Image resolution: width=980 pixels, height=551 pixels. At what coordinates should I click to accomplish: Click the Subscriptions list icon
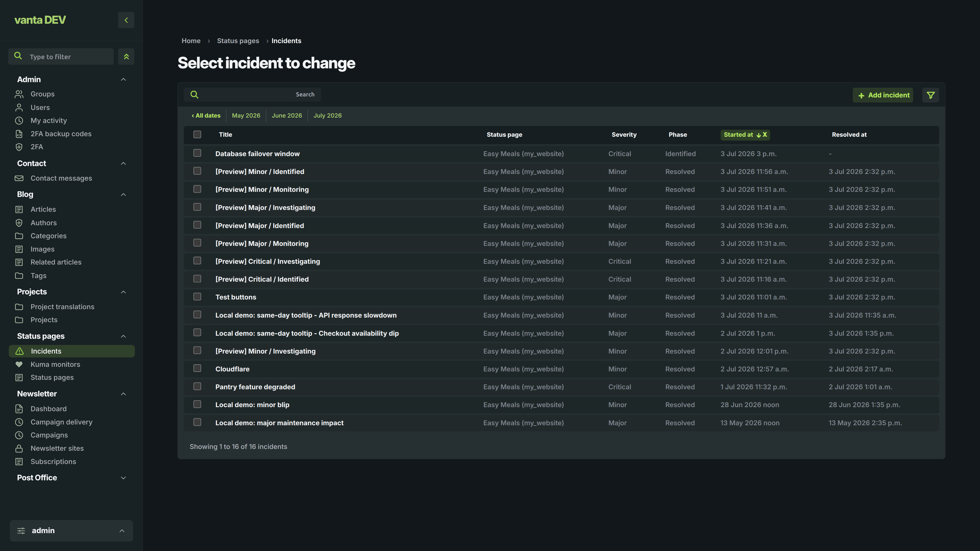point(19,461)
